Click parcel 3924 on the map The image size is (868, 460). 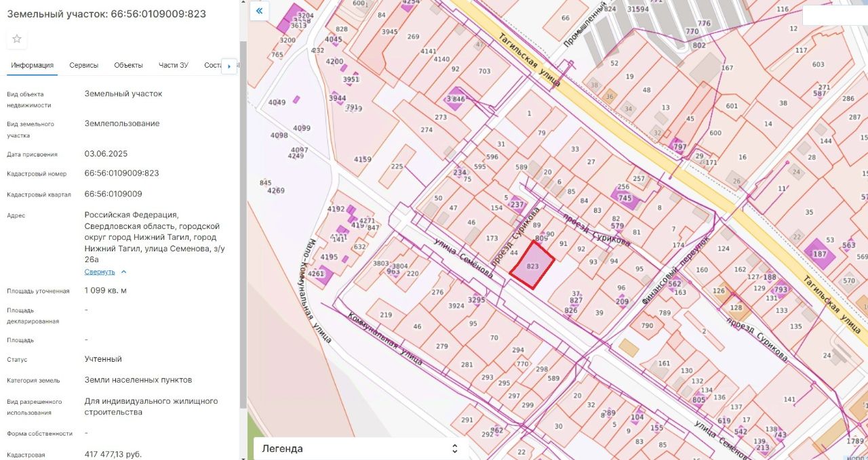point(456,306)
